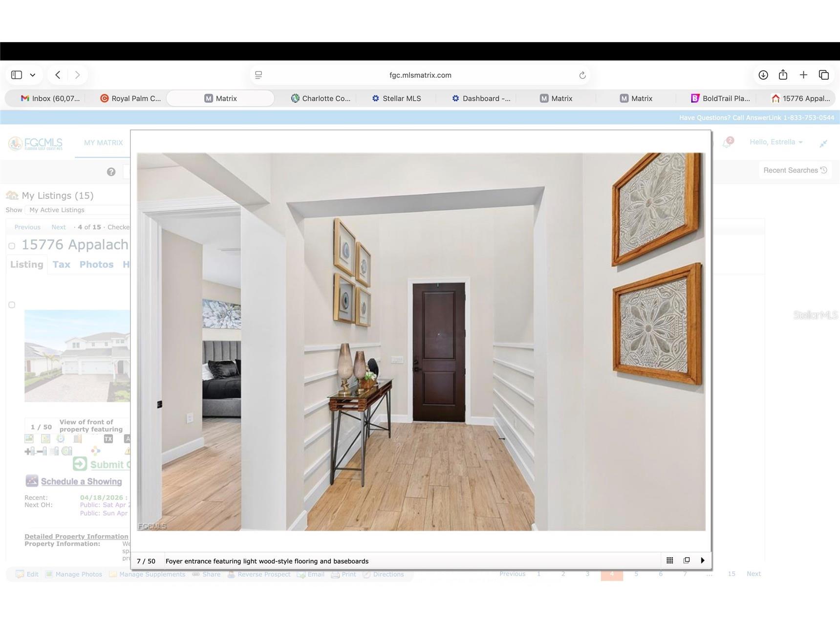
Task: Click the Print button
Action: point(344,574)
